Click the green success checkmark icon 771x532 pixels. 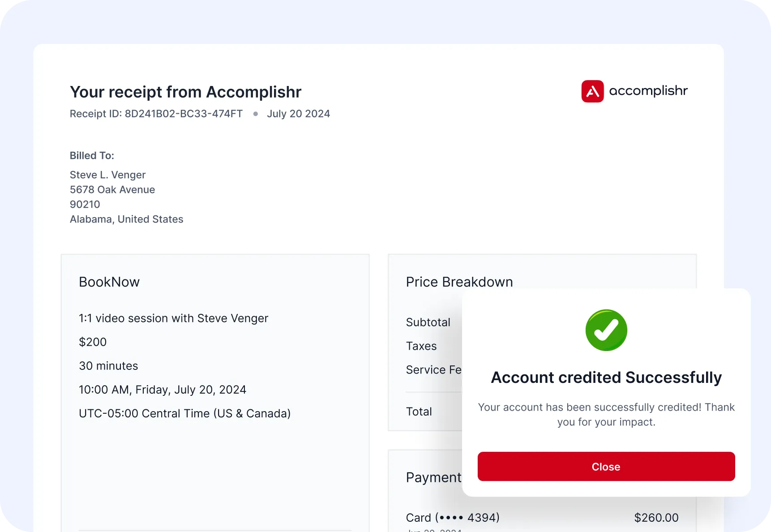[x=606, y=330]
